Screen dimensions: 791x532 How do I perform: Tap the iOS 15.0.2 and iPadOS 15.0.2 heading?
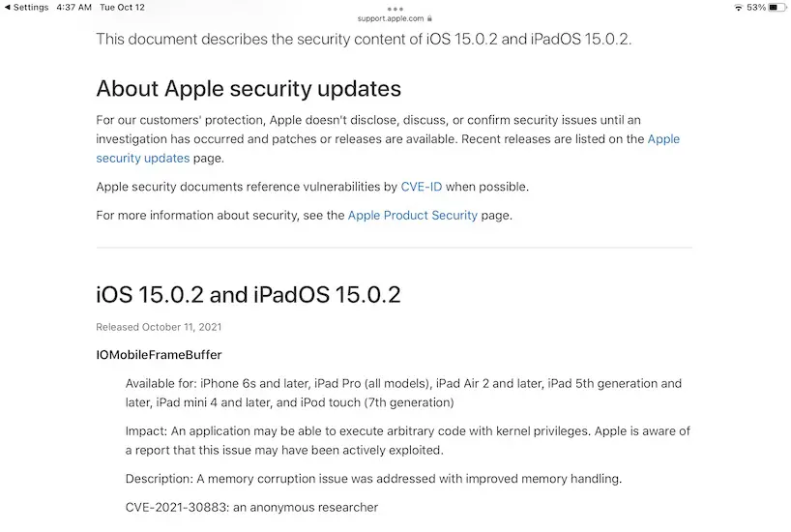click(x=249, y=294)
